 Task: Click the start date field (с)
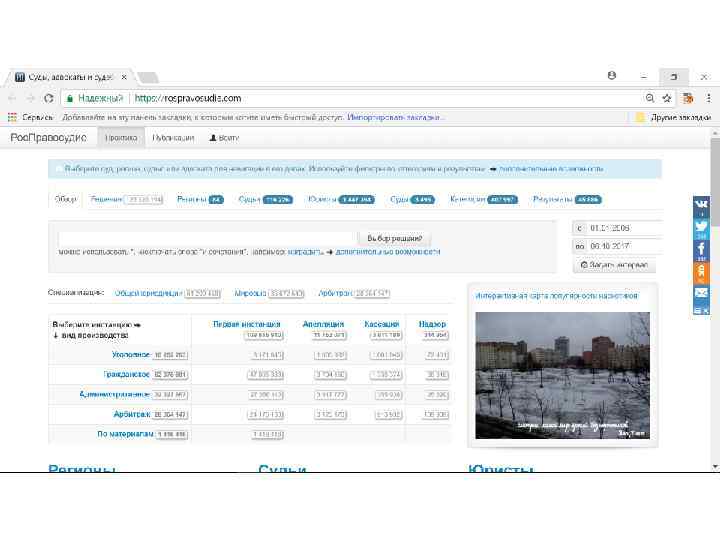[x=625, y=228]
